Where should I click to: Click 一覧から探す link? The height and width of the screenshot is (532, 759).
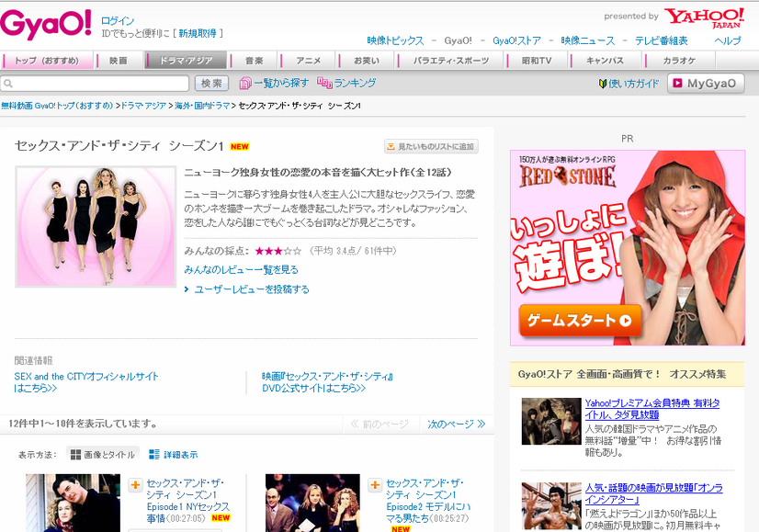click(x=281, y=84)
